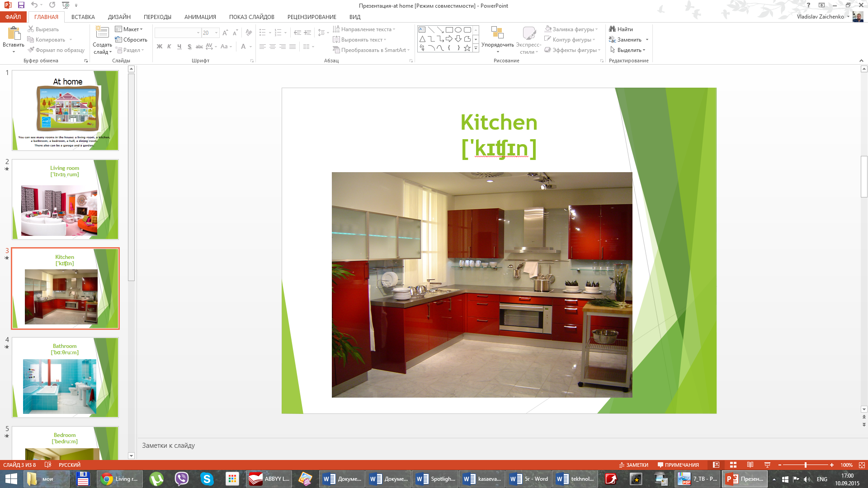This screenshot has width=868, height=488.
Task: Open the ДИЗАЙН ribbon tab
Action: click(118, 17)
